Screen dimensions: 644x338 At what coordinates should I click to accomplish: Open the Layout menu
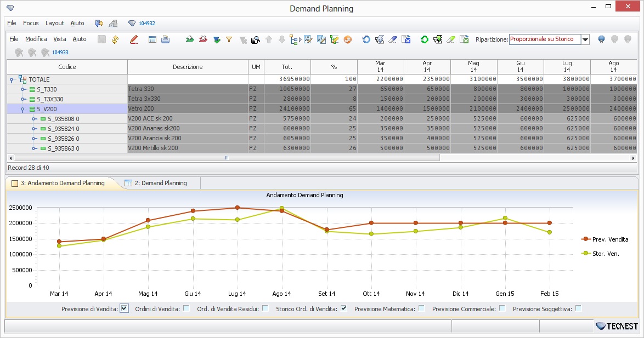click(x=55, y=24)
